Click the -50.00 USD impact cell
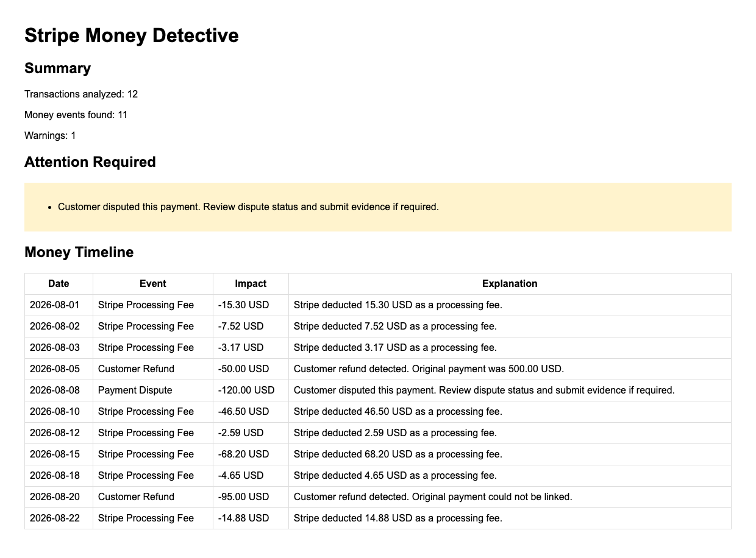Screen dimensions: 756x558 pos(251,369)
